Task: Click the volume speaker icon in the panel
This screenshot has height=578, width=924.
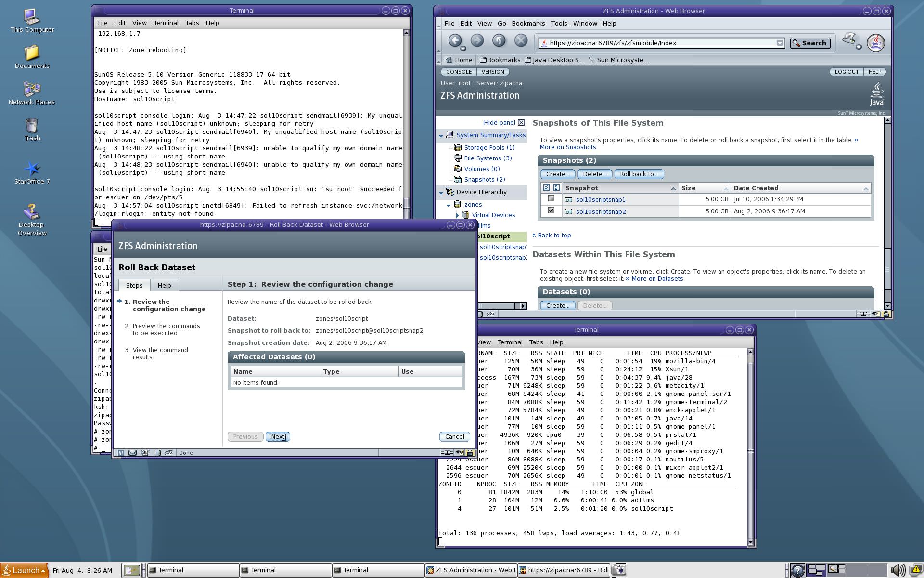Action: (x=897, y=570)
